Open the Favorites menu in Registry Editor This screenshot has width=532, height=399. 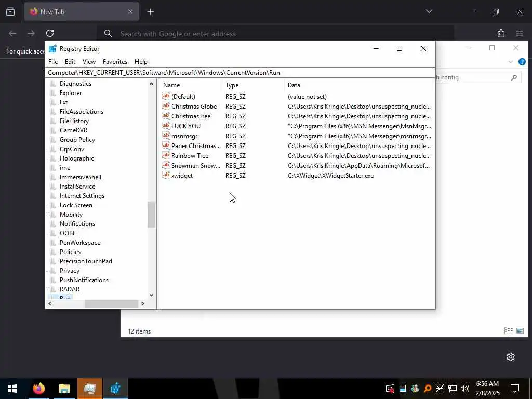coord(115,62)
